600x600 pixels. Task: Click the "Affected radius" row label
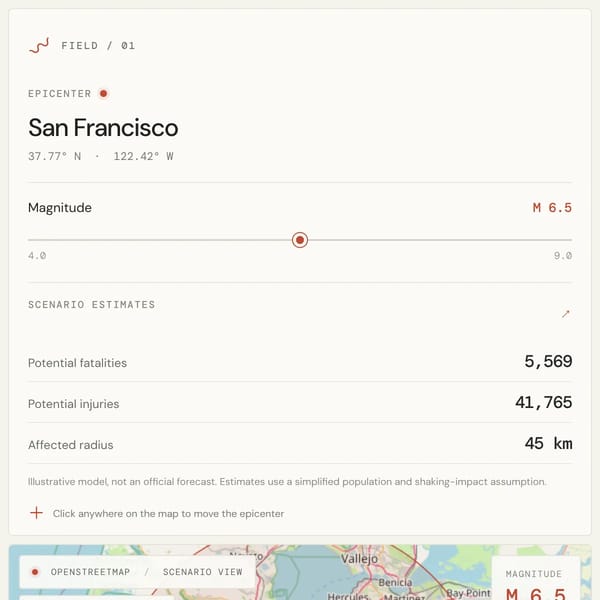point(70,445)
